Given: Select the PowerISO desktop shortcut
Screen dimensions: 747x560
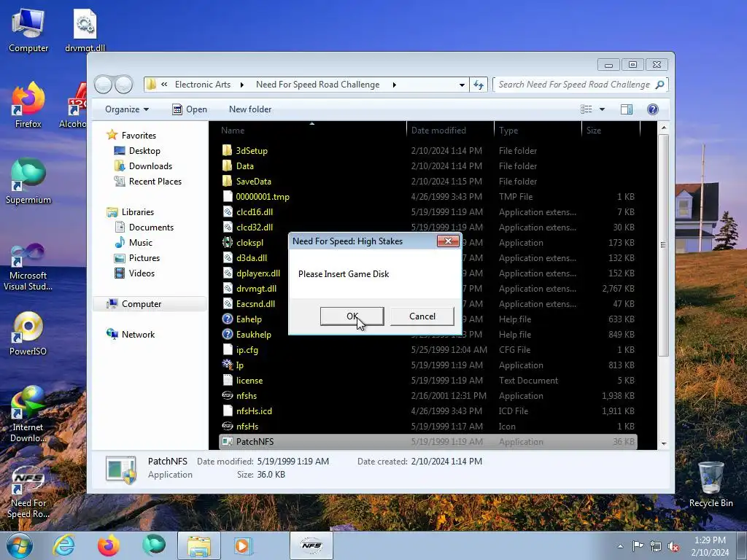Looking at the screenshot, I should tap(28, 333).
